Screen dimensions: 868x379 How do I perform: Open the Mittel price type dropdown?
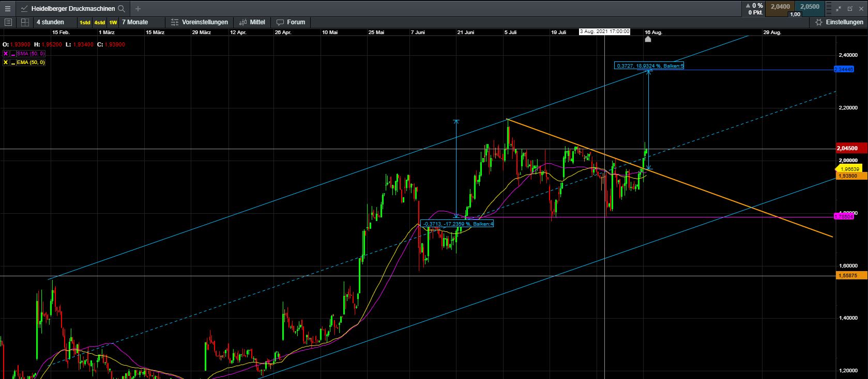pyautogui.click(x=252, y=22)
